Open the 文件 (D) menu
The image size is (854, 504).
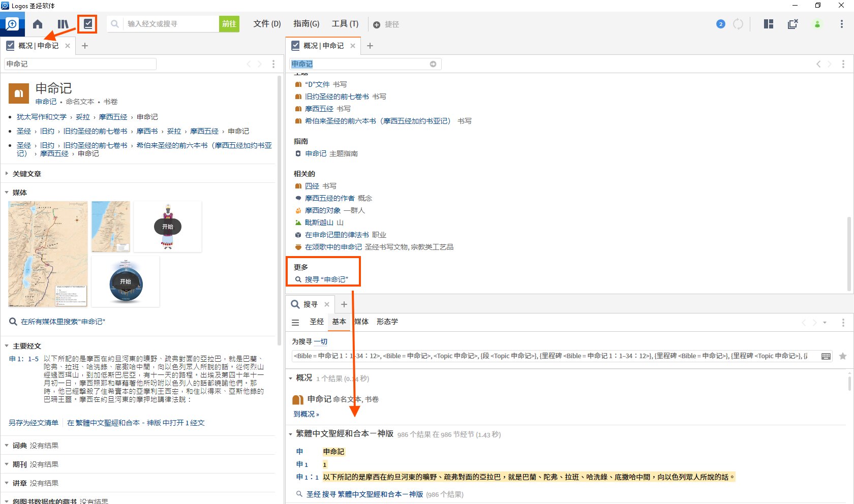coord(267,24)
